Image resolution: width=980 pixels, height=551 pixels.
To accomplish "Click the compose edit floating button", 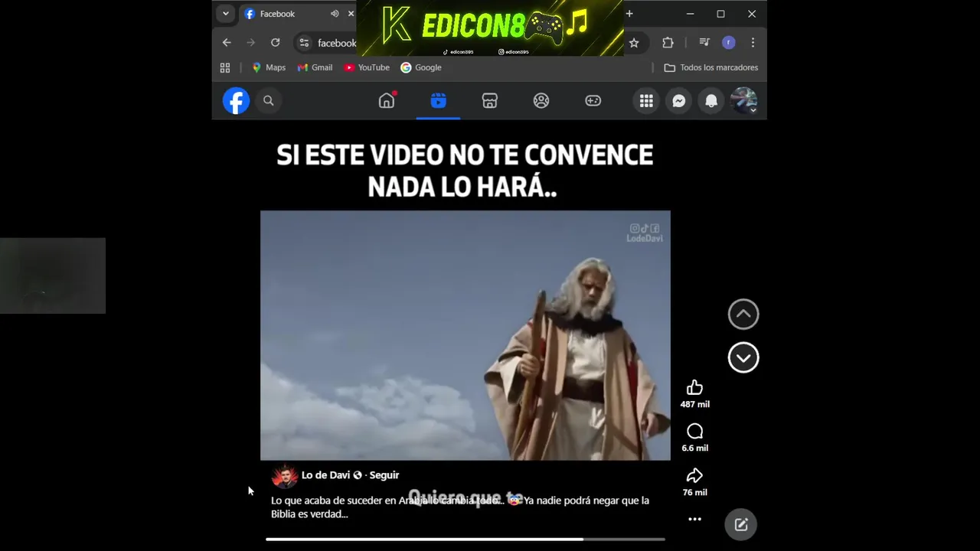I will tap(741, 524).
